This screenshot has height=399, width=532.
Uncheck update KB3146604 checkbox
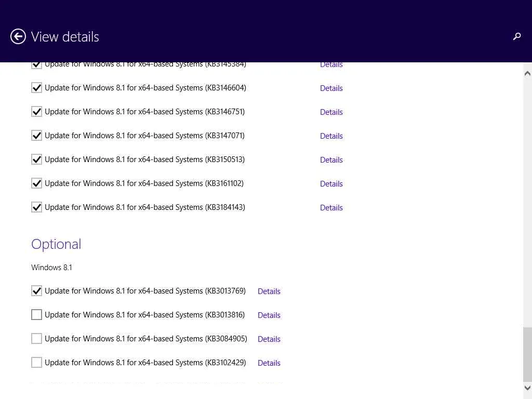(36, 88)
